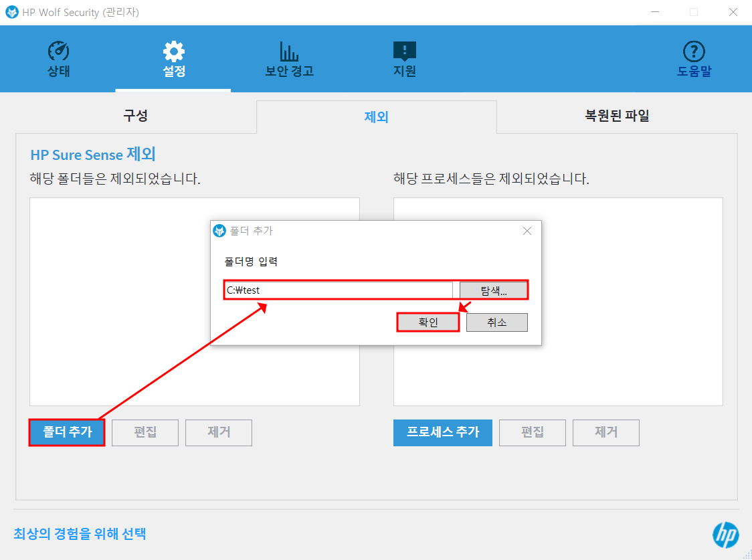This screenshot has height=560, width=752.
Task: Click the HP logo at bottom right
Action: [x=726, y=535]
